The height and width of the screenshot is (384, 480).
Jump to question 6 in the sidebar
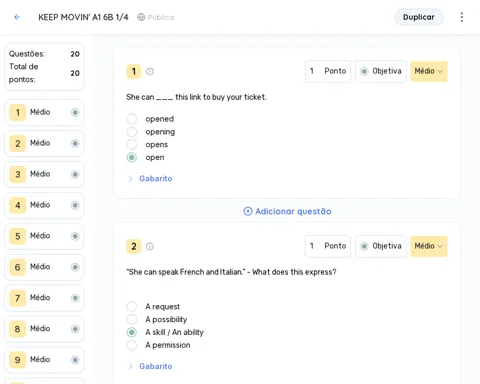click(x=44, y=267)
